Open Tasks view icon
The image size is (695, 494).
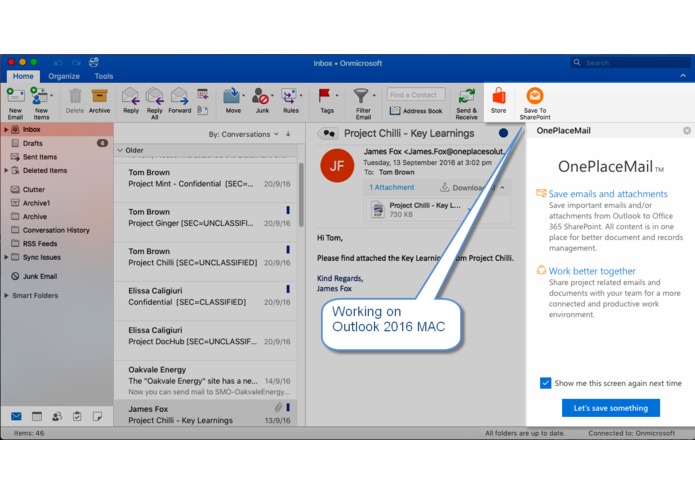click(x=77, y=416)
